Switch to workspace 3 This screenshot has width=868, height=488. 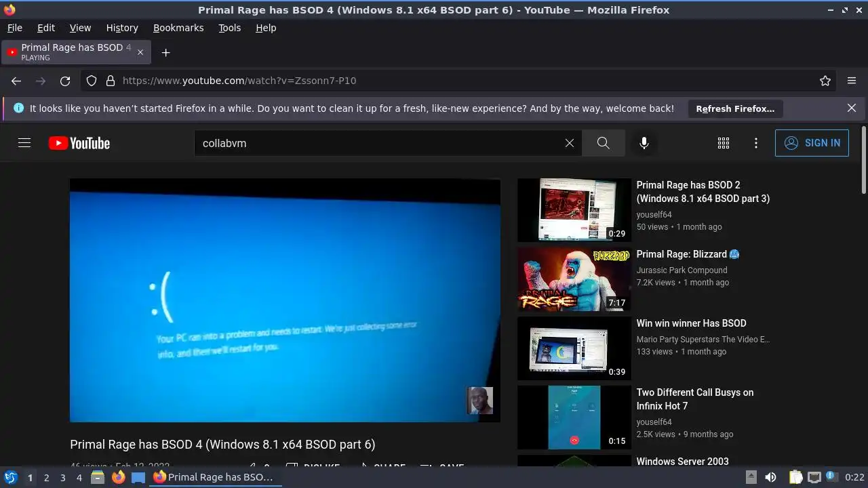coord(62,477)
